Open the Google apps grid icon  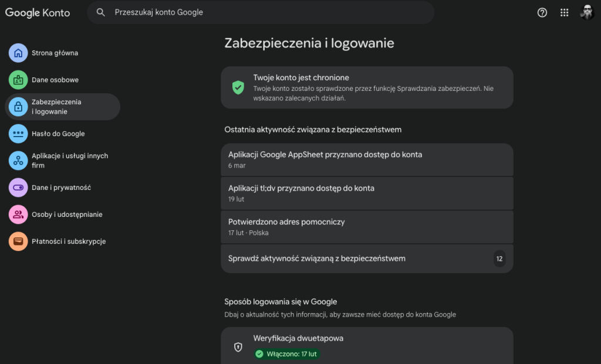[564, 12]
